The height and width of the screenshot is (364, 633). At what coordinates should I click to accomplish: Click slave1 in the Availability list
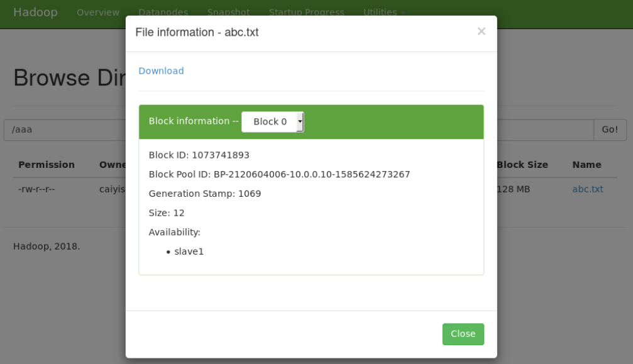point(189,252)
